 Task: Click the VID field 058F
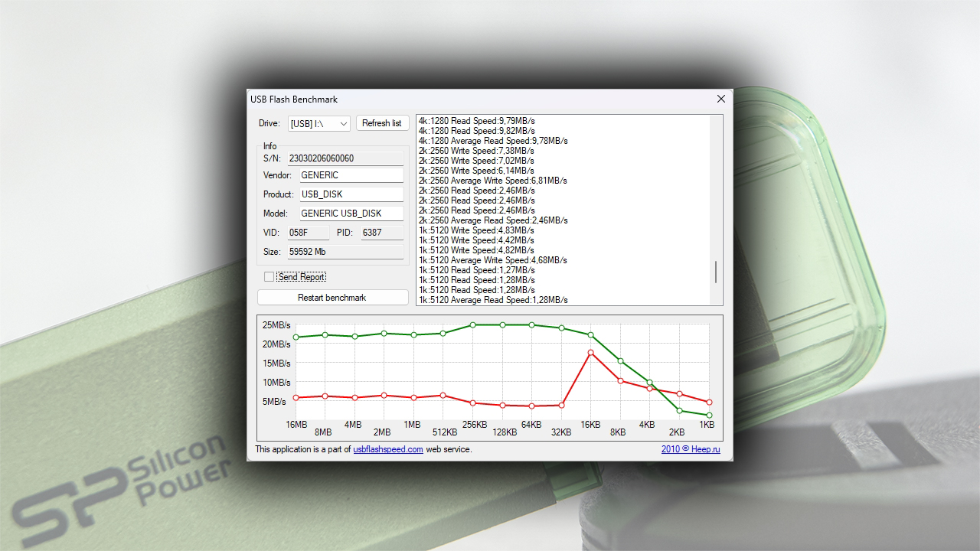click(309, 233)
